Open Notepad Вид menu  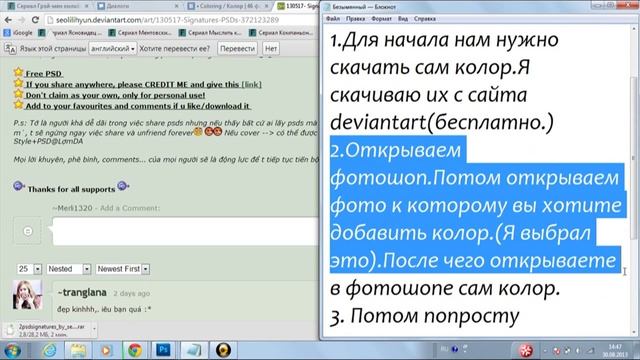click(403, 19)
